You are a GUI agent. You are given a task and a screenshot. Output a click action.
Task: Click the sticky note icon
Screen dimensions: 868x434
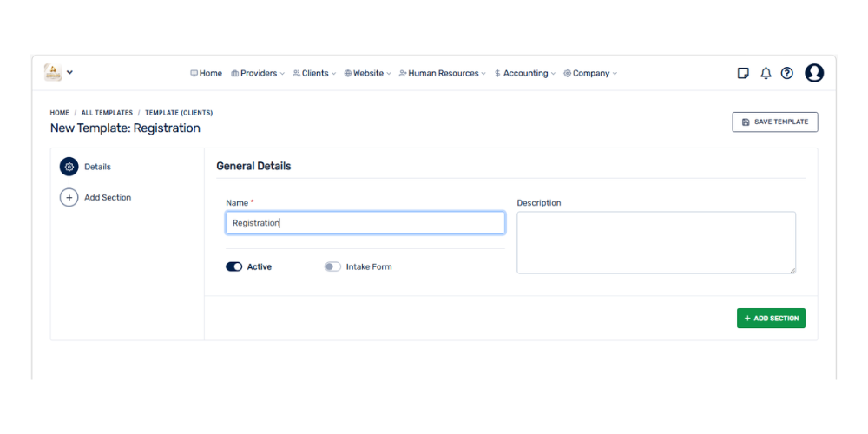point(743,73)
